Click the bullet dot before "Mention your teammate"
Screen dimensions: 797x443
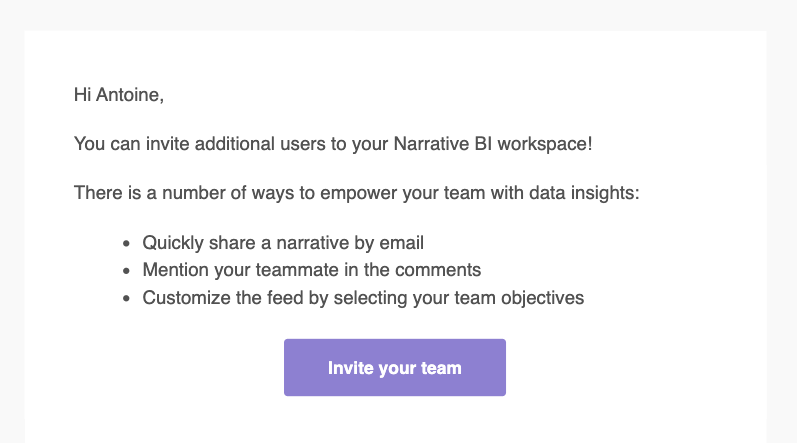tap(126, 271)
